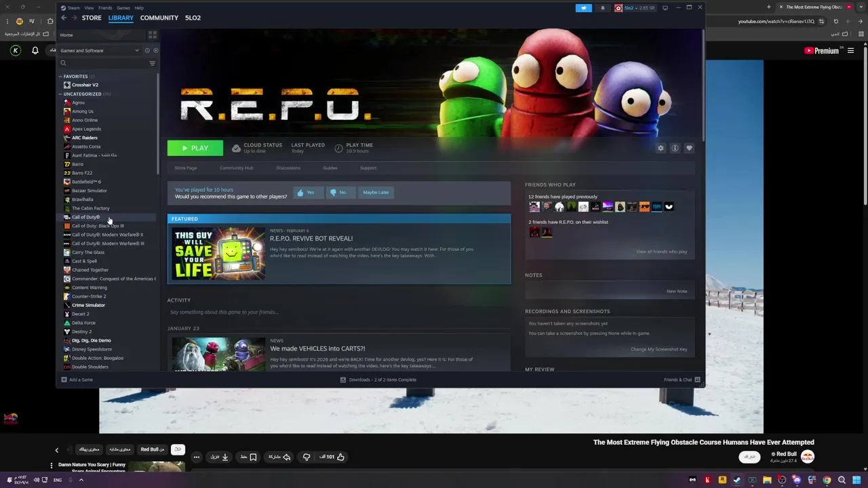
Task: Choose Maybe Later for recommendation
Action: point(376,192)
